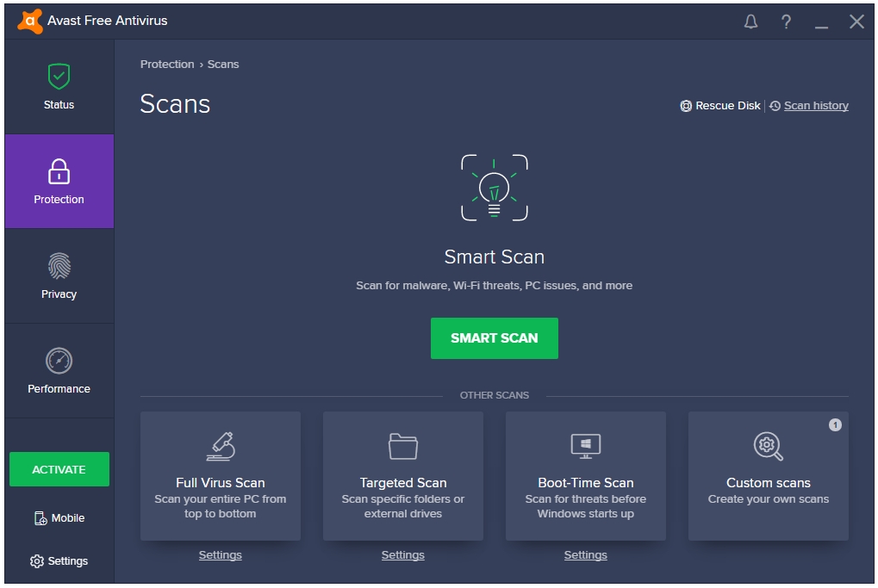Click the Full Virus Scan microscope icon
The image size is (878, 588).
(x=221, y=446)
